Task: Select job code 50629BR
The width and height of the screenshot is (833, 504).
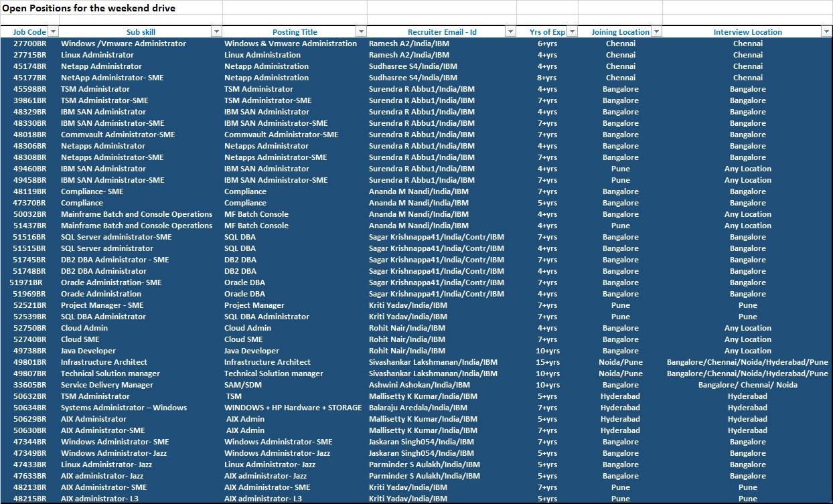Action: tap(29, 419)
